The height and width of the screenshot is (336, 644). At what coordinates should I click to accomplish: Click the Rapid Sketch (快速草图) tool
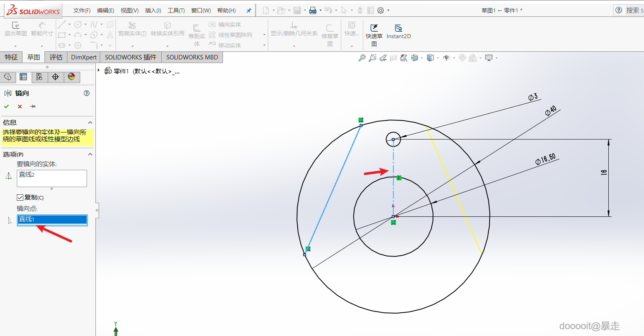tap(374, 31)
